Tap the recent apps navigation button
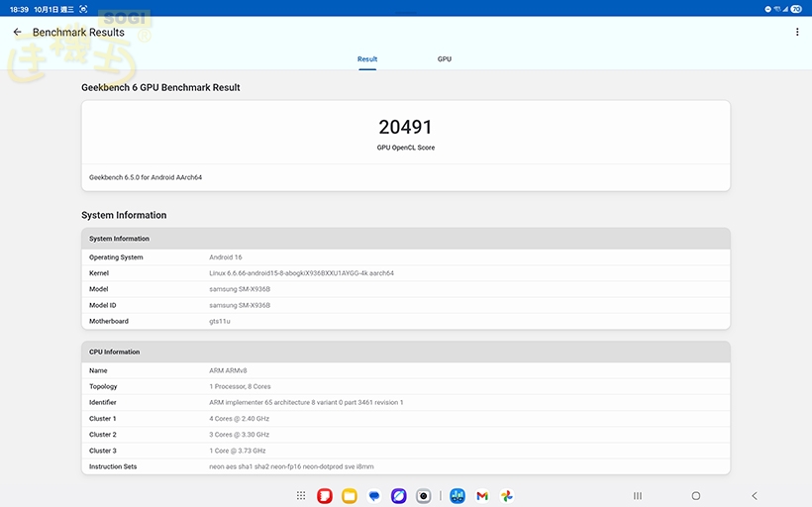Screen dimensions: 812x507 coord(638,496)
